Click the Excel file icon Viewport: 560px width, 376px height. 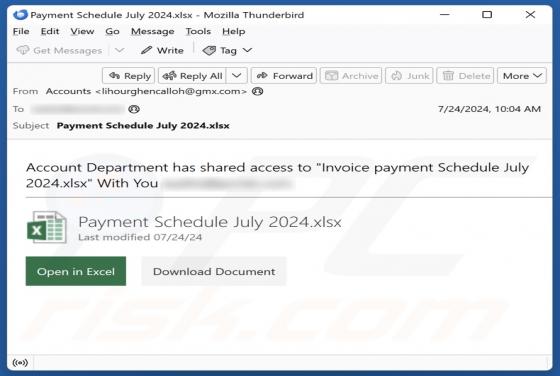point(47,227)
